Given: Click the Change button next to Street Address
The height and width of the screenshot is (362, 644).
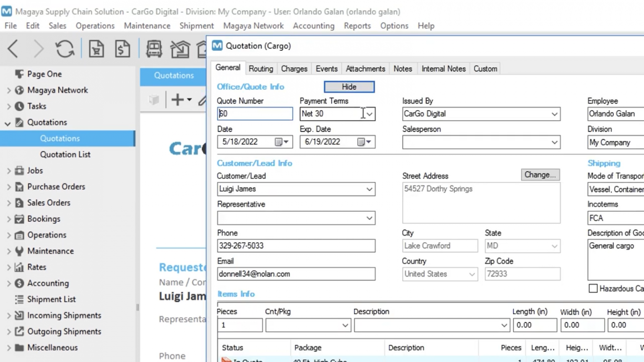Looking at the screenshot, I should pyautogui.click(x=540, y=175).
